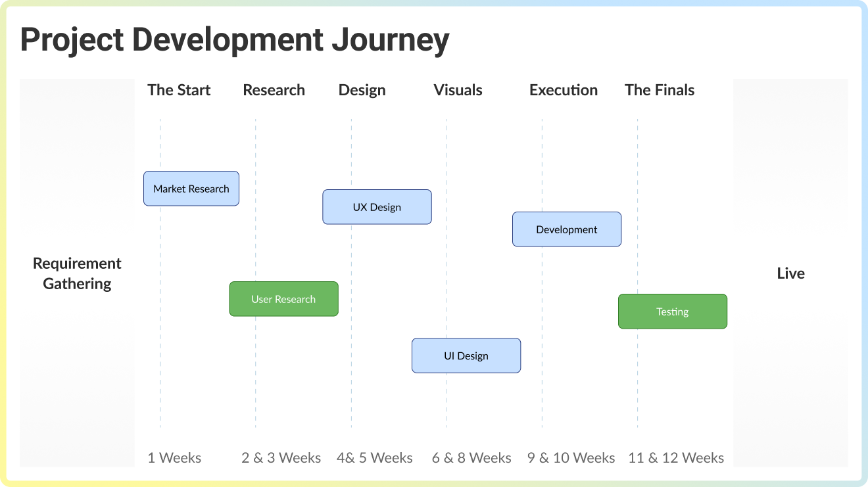Click the Requirement Gathering panel

pyautogui.click(x=77, y=273)
